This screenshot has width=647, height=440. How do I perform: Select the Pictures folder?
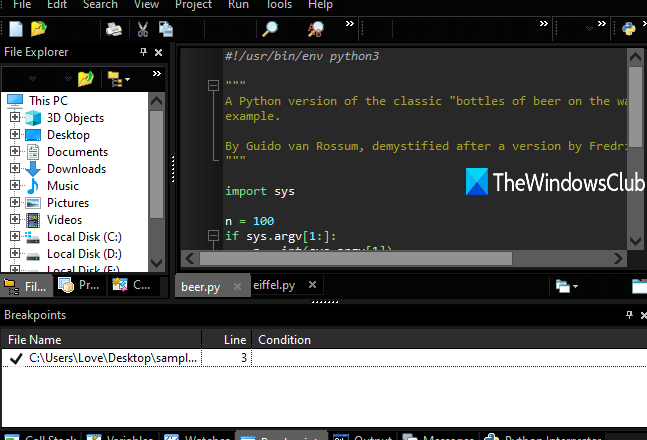pos(68,203)
